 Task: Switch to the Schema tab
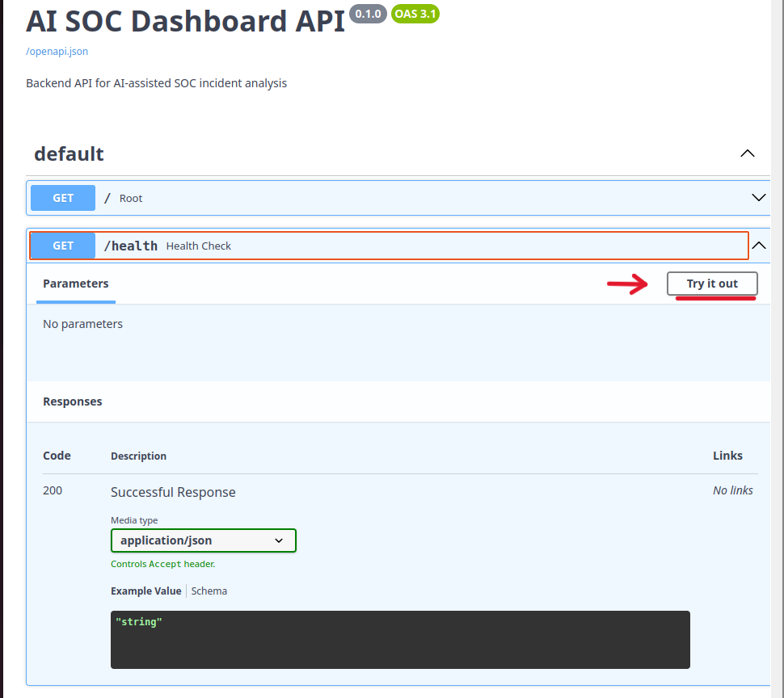[209, 591]
